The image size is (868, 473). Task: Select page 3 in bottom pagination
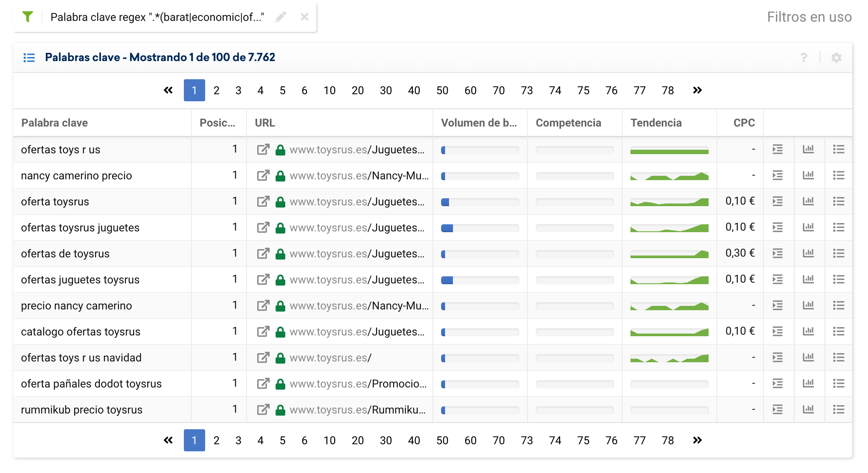coord(238,440)
